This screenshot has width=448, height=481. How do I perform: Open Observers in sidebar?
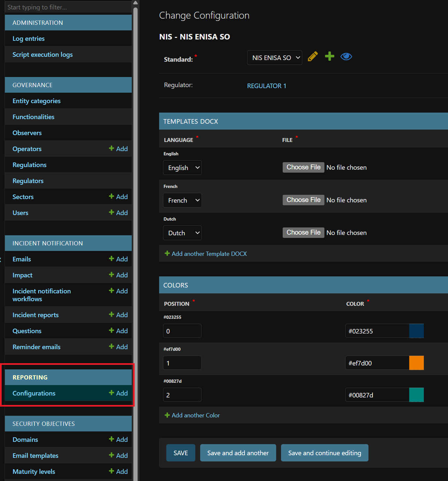(27, 133)
